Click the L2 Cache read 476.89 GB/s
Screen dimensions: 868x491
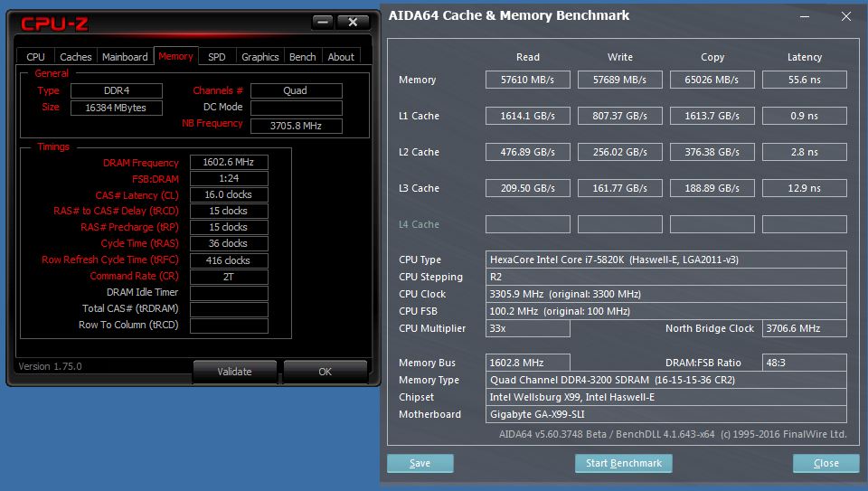pyautogui.click(x=527, y=152)
